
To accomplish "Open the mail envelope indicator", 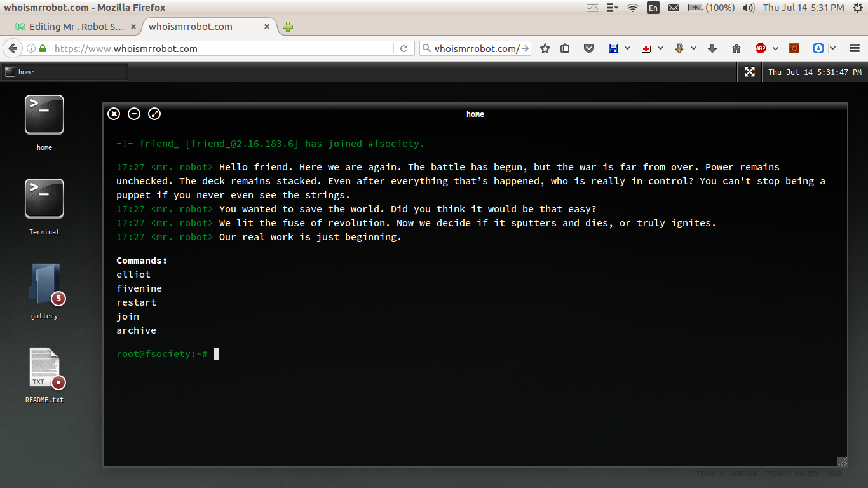I will [x=674, y=8].
